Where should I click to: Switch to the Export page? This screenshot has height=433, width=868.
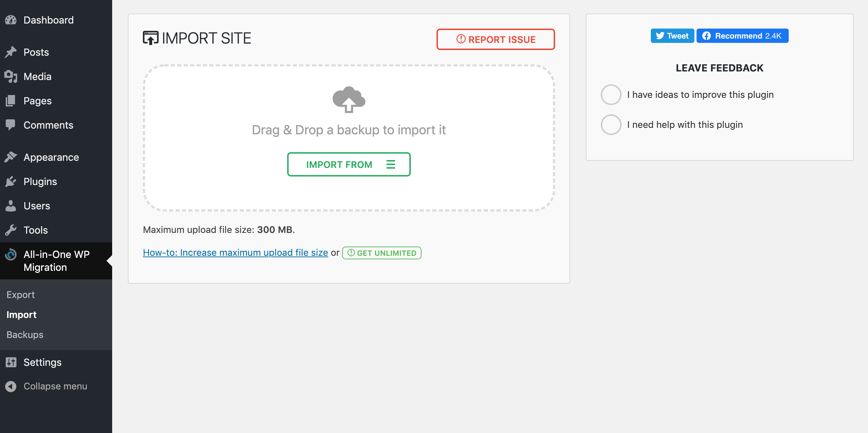click(x=20, y=294)
